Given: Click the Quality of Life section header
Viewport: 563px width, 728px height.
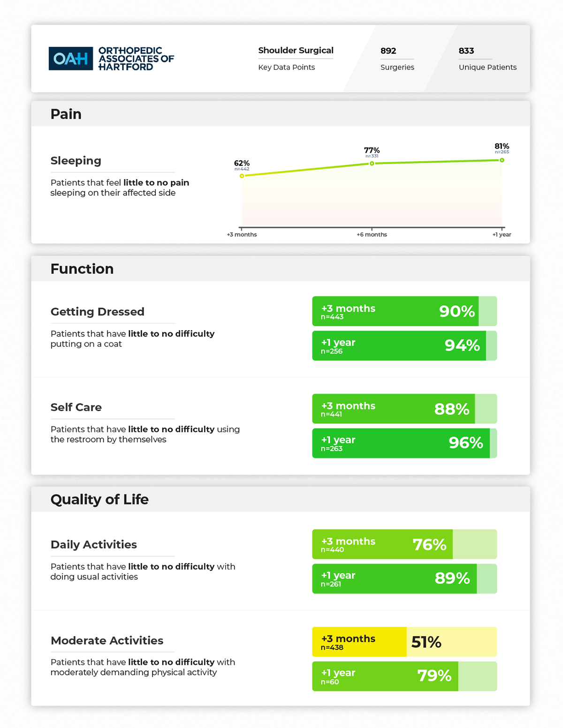Looking at the screenshot, I should coord(99,499).
